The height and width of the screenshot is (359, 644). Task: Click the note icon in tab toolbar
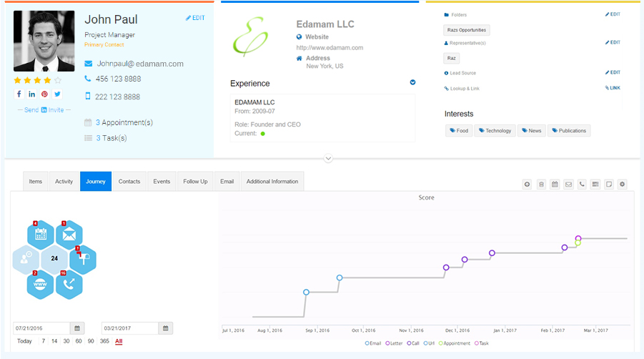click(609, 184)
